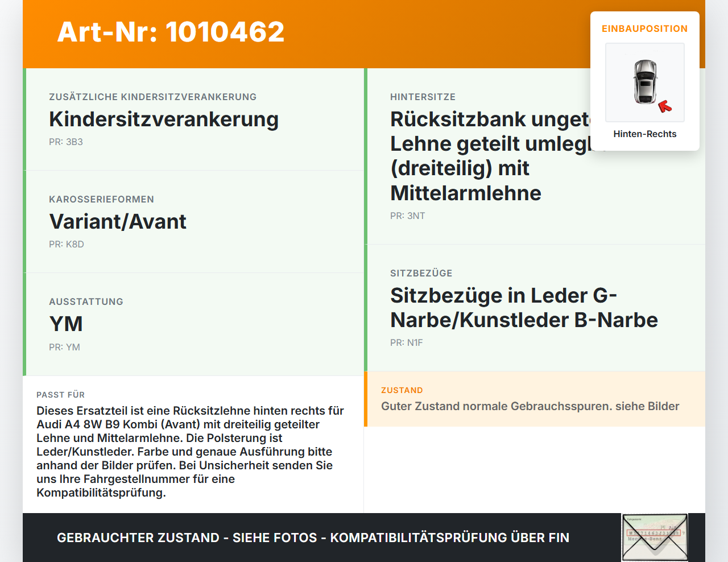Click the AUSSTATTUNG label

coord(86,301)
